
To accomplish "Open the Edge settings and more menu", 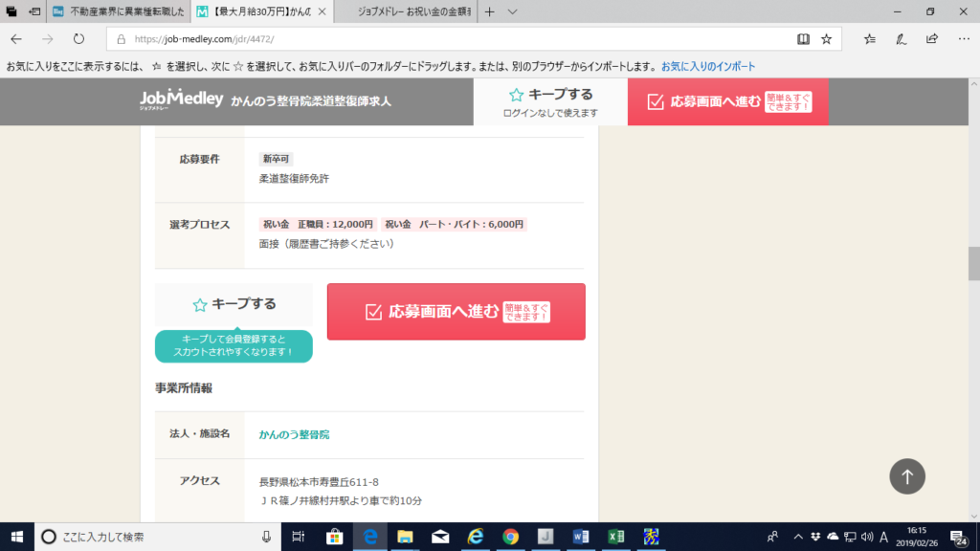I will 962,39.
